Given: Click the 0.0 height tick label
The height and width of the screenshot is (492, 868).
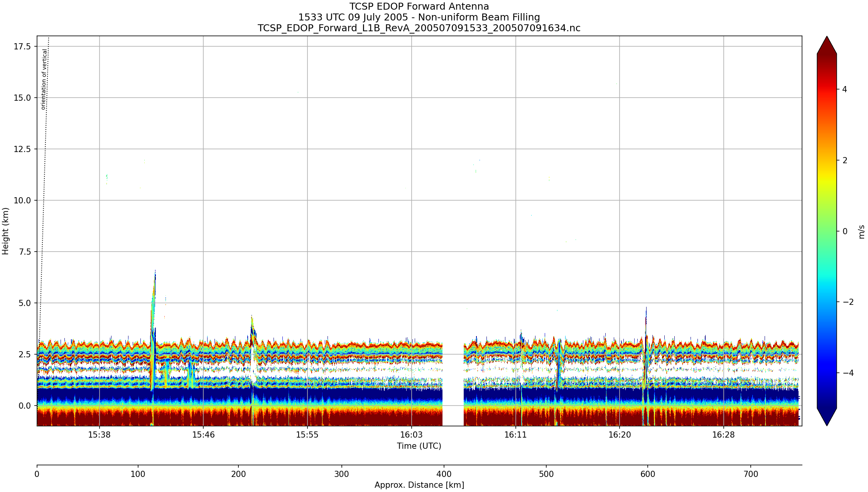Looking at the screenshot, I should coord(25,406).
